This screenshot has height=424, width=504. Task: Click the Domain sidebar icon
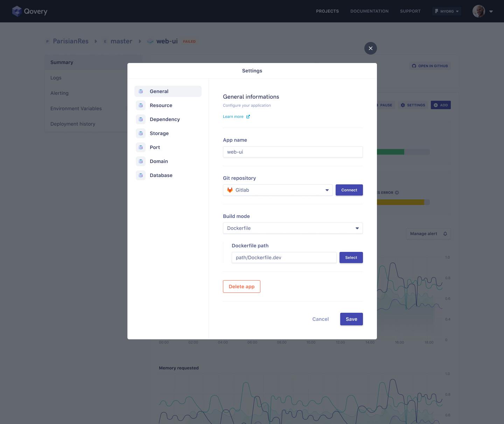[x=141, y=161]
